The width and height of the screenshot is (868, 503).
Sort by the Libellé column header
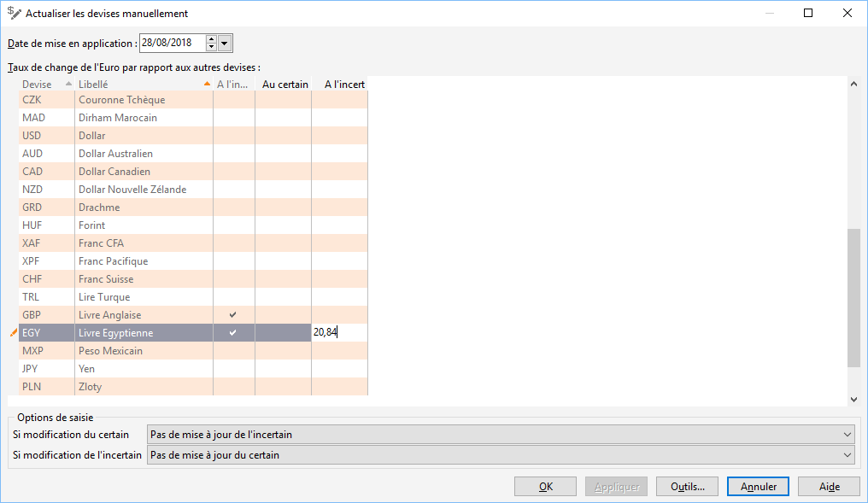click(144, 84)
